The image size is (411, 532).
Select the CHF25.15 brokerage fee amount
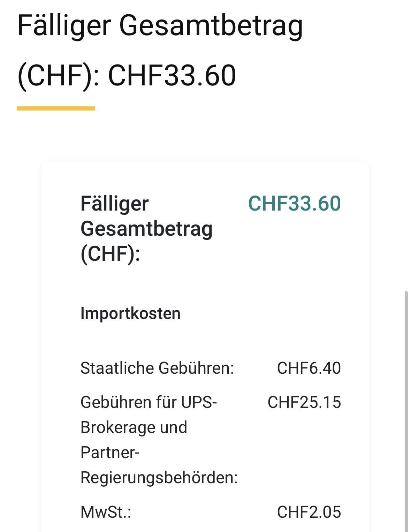tap(304, 402)
